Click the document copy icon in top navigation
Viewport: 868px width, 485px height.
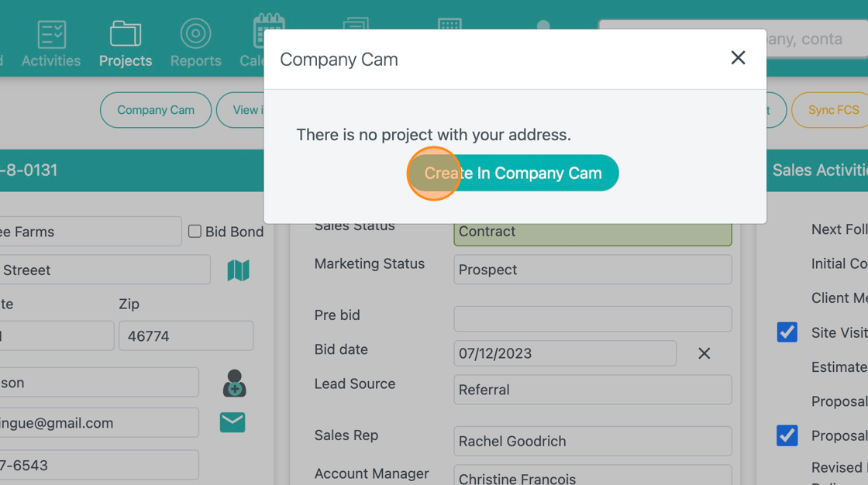click(x=356, y=23)
